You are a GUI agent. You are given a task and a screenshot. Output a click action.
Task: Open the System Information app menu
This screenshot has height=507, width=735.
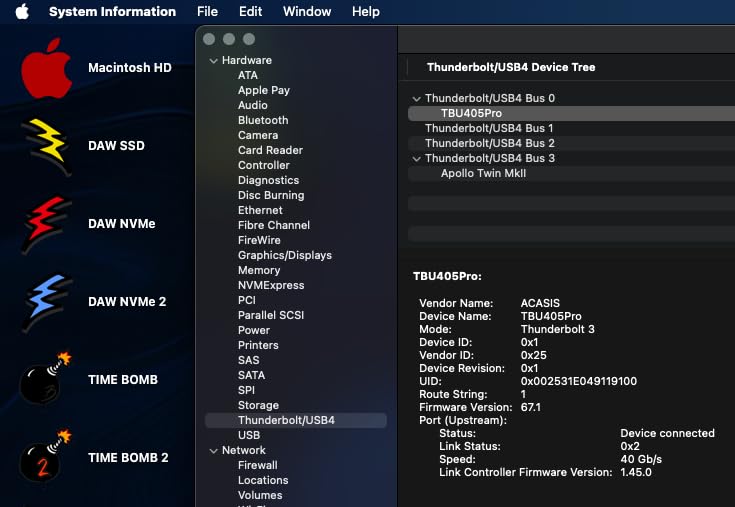click(x=112, y=11)
